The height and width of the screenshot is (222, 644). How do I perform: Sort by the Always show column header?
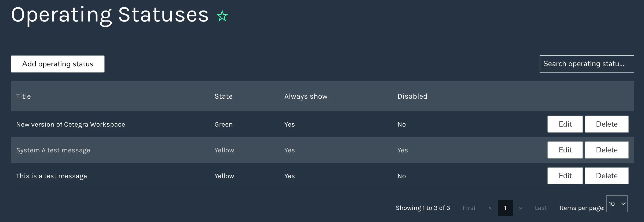[306, 96]
